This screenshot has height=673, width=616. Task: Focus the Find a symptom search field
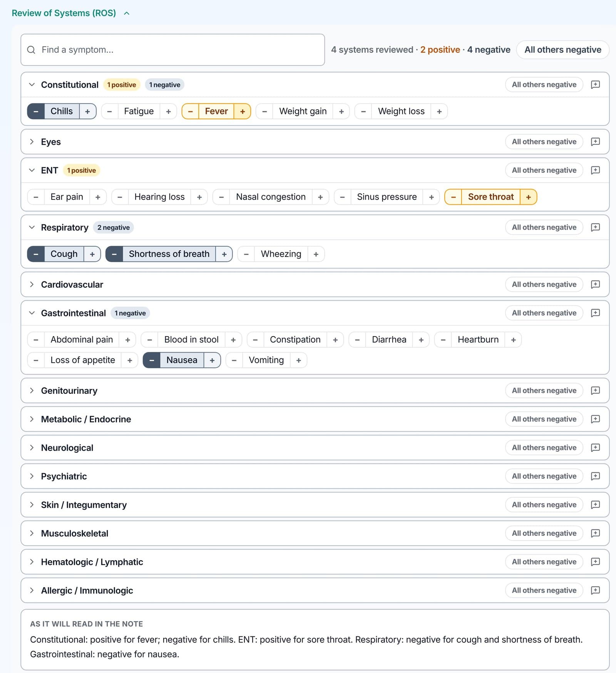(173, 50)
